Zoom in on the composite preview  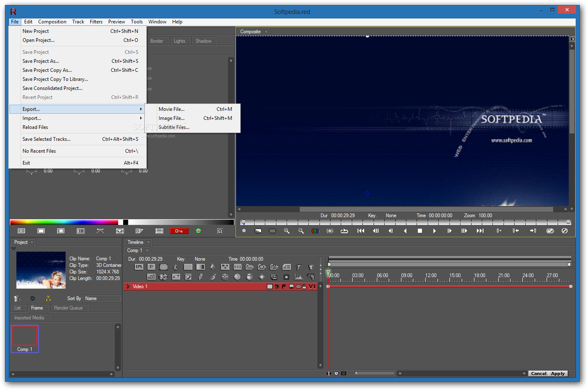287,231
